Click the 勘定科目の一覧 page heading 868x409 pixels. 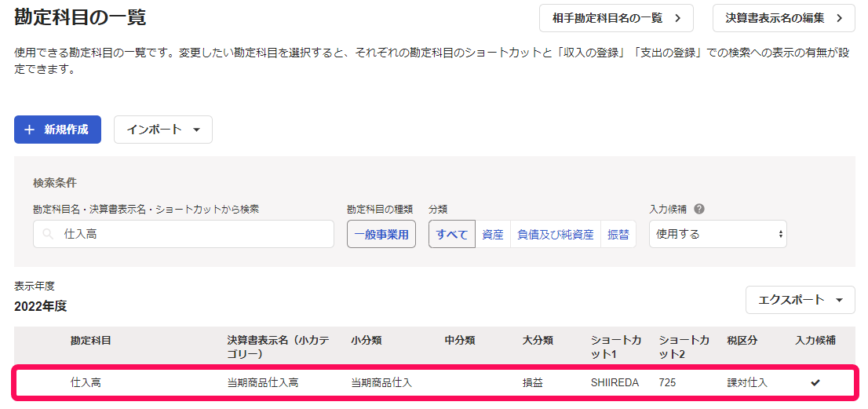pyautogui.click(x=80, y=18)
